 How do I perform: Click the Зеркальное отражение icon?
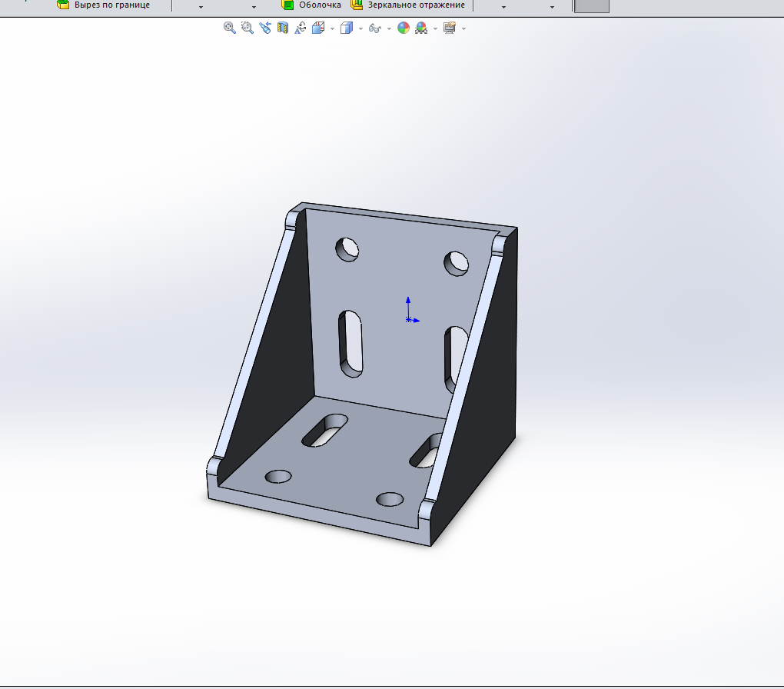(x=357, y=5)
